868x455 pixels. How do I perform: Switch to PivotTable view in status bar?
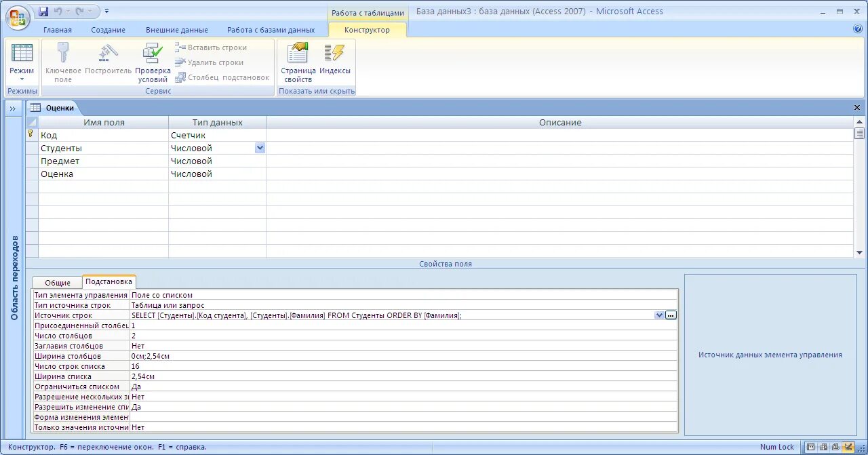[x=823, y=447]
